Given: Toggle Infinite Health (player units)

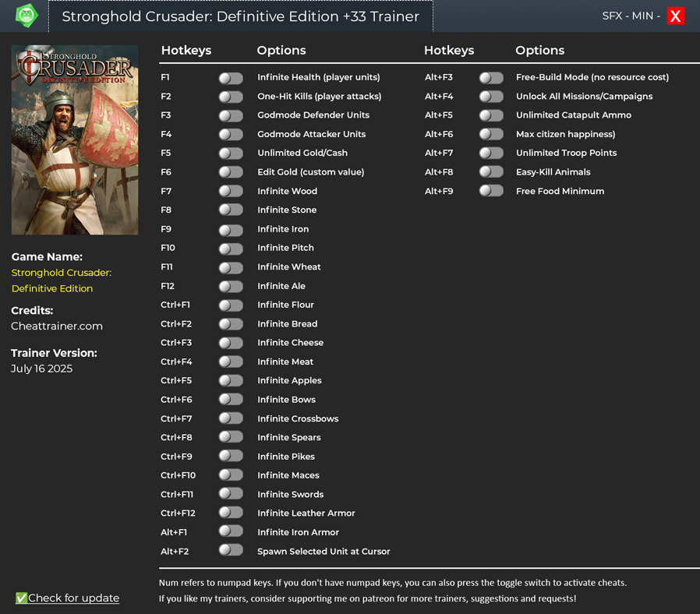Looking at the screenshot, I should 231,78.
